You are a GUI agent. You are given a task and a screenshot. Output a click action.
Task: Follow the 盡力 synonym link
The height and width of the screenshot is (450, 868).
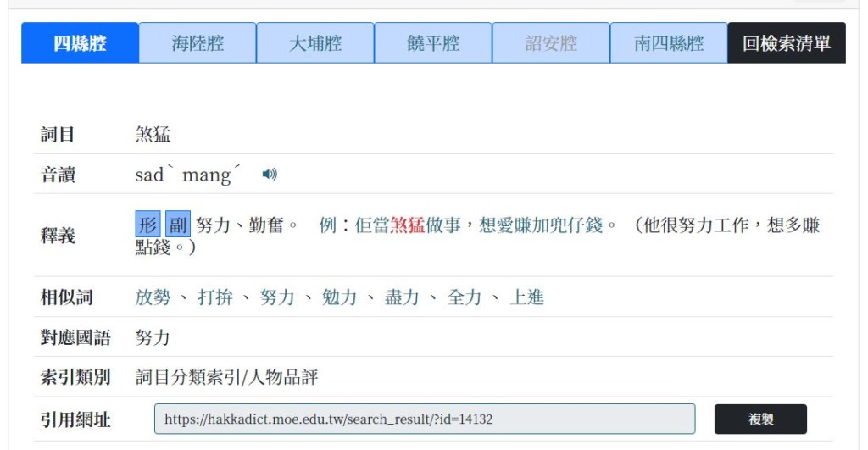402,297
